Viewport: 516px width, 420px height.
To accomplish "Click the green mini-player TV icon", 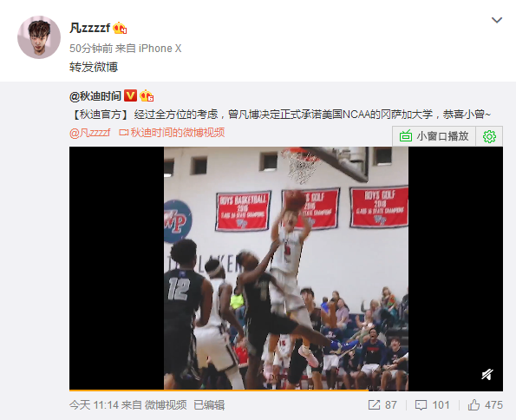I will [x=406, y=136].
